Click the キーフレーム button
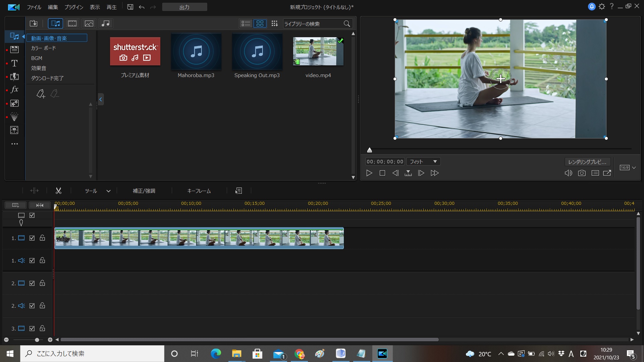Screen dimensions: 644x362 [199, 191]
